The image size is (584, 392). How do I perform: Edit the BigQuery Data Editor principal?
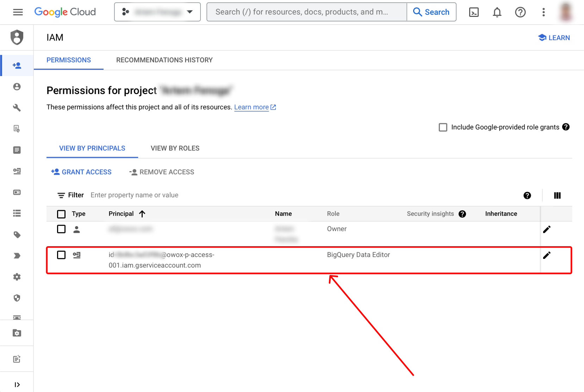[547, 255]
